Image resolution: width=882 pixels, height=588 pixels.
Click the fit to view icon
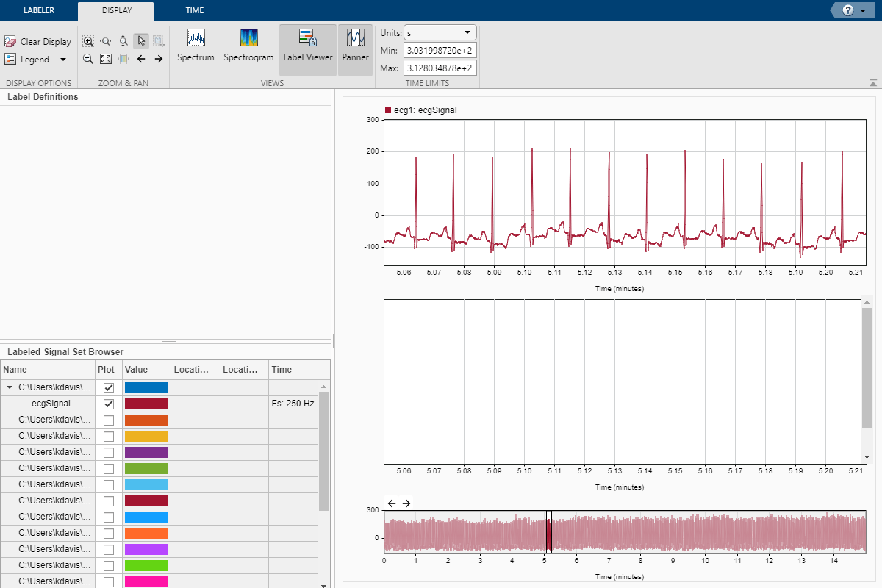[x=106, y=59]
